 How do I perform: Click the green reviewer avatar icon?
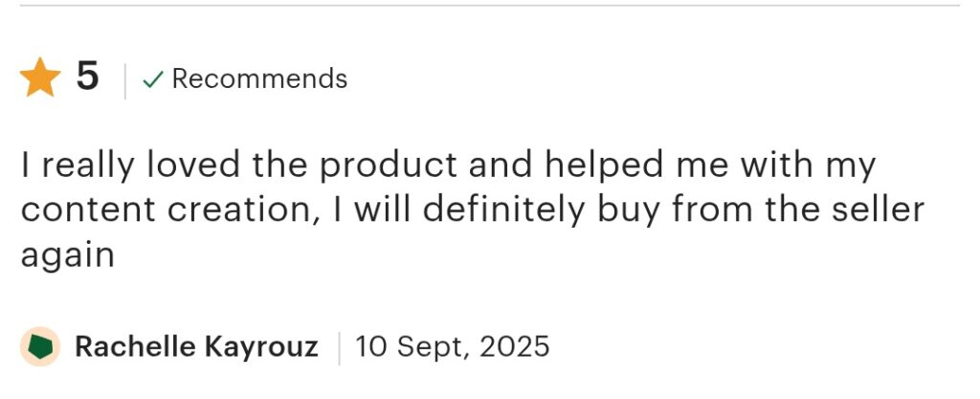[x=40, y=345]
